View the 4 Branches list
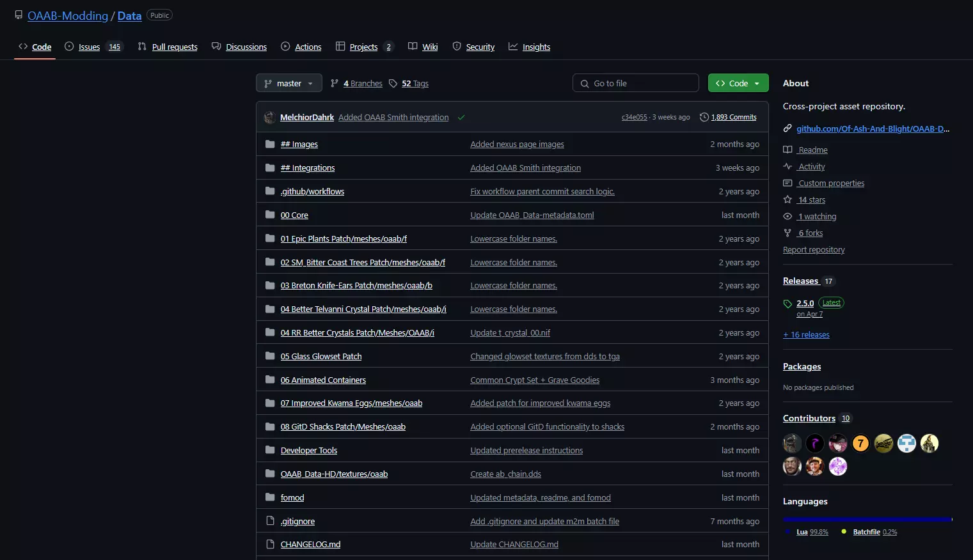 click(x=356, y=84)
